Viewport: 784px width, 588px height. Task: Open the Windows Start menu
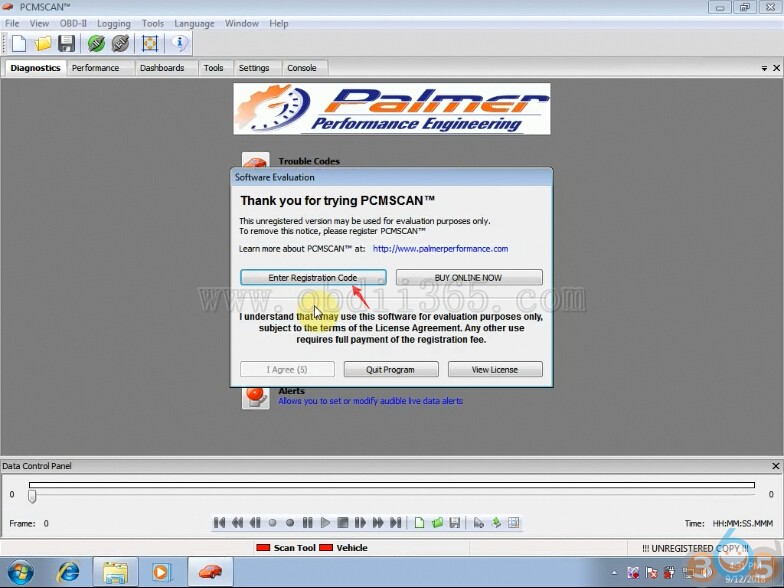pyautogui.click(x=20, y=572)
